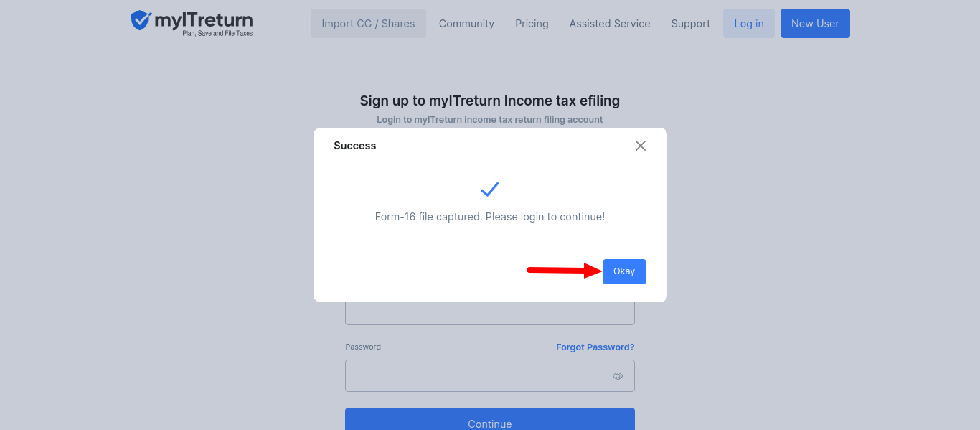The height and width of the screenshot is (430, 980).
Task: Toggle password visibility with the eye icon
Action: point(618,376)
